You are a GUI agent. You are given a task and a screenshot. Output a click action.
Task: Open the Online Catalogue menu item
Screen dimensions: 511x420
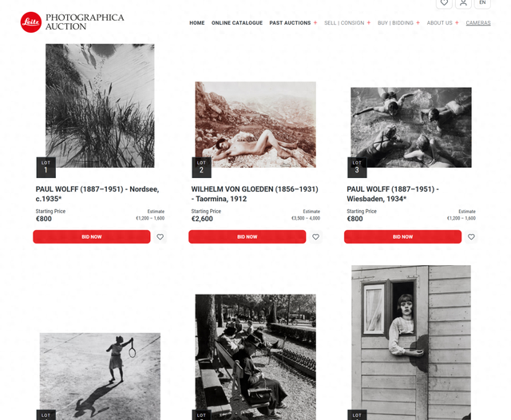click(x=237, y=23)
